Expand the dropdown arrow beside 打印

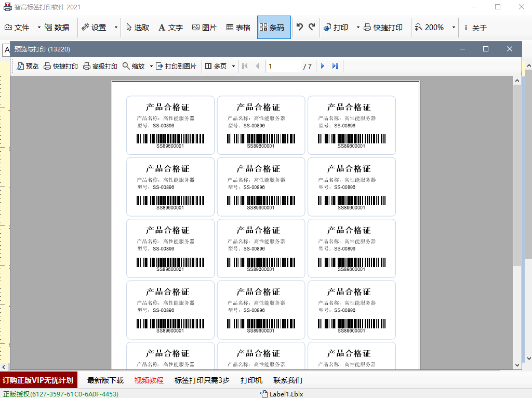[357, 28]
